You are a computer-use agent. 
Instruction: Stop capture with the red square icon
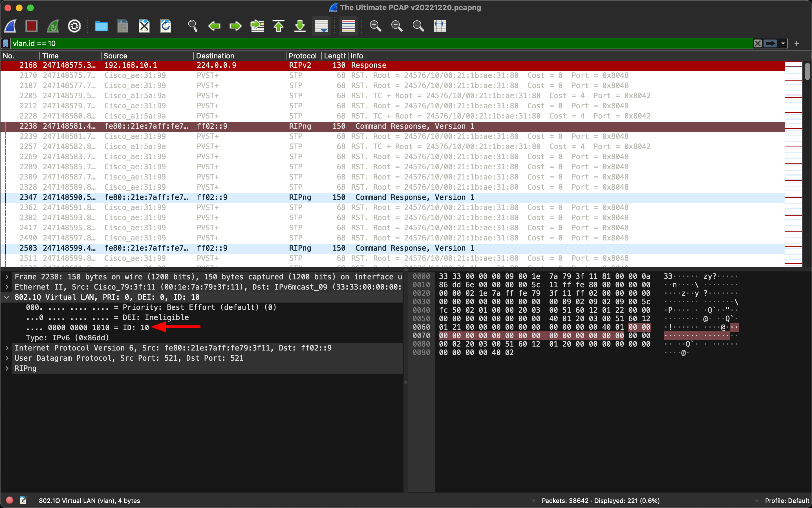32,26
